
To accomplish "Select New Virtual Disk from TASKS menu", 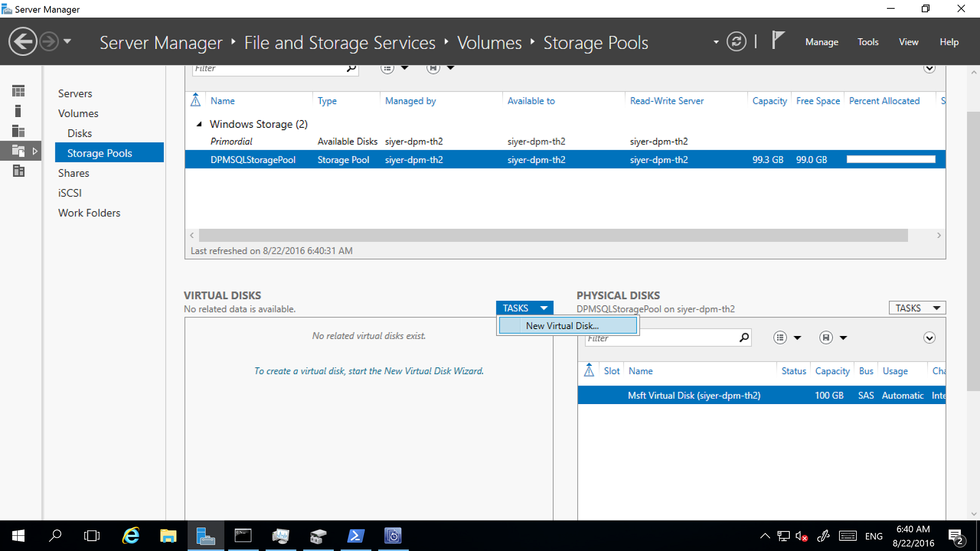I will (562, 326).
